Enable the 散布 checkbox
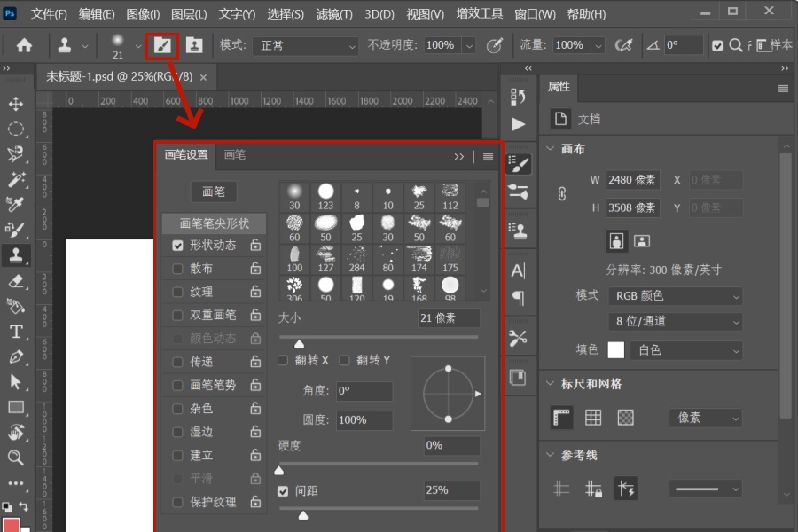Viewport: 798px width, 532px height. [x=177, y=269]
